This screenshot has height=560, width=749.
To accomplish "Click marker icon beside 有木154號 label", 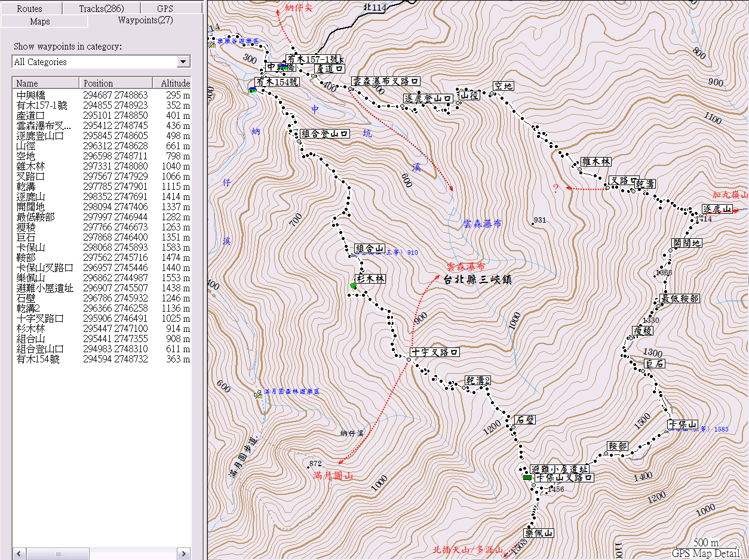I will 253,90.
